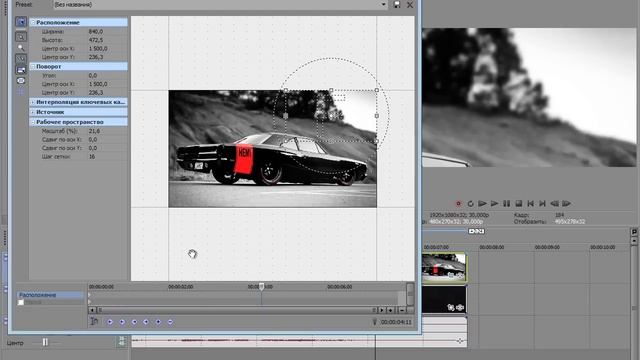
Task: Click keyframe timeline scroll right arrow
Action: (382, 310)
